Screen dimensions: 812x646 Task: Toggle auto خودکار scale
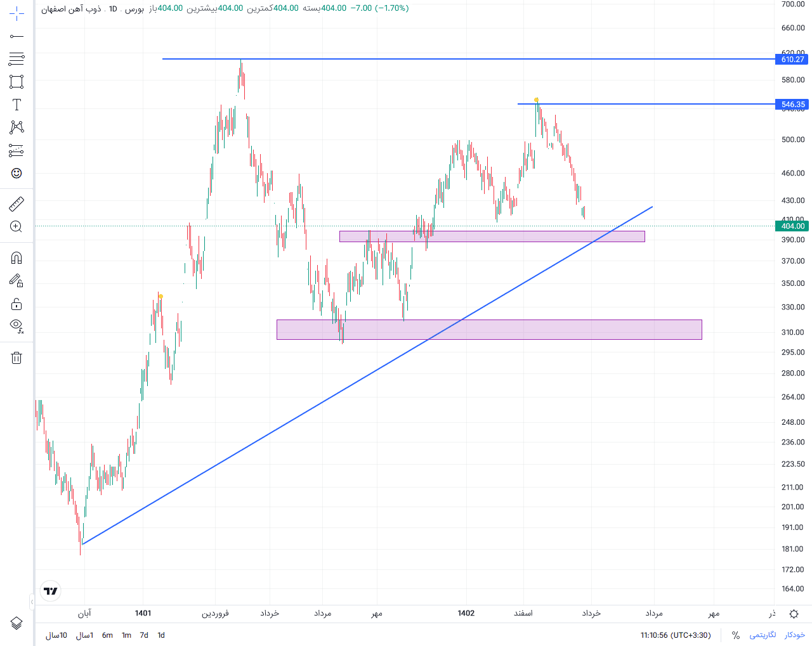[794, 635]
